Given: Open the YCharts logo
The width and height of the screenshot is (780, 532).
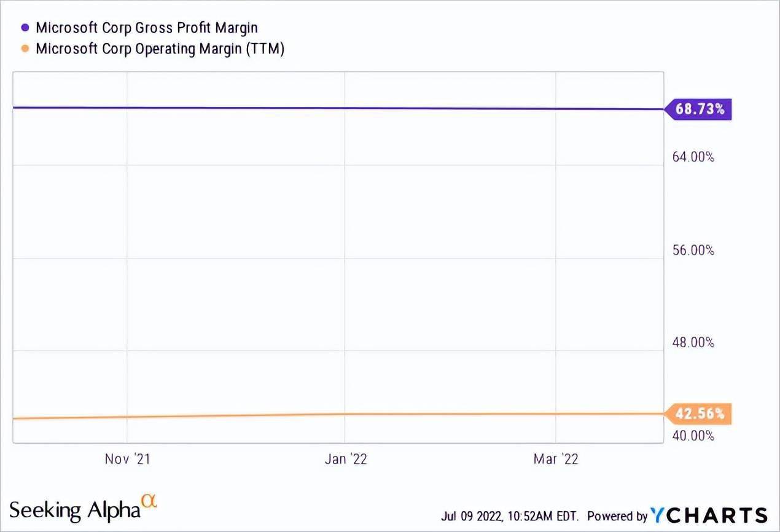Looking at the screenshot, I should (x=710, y=515).
